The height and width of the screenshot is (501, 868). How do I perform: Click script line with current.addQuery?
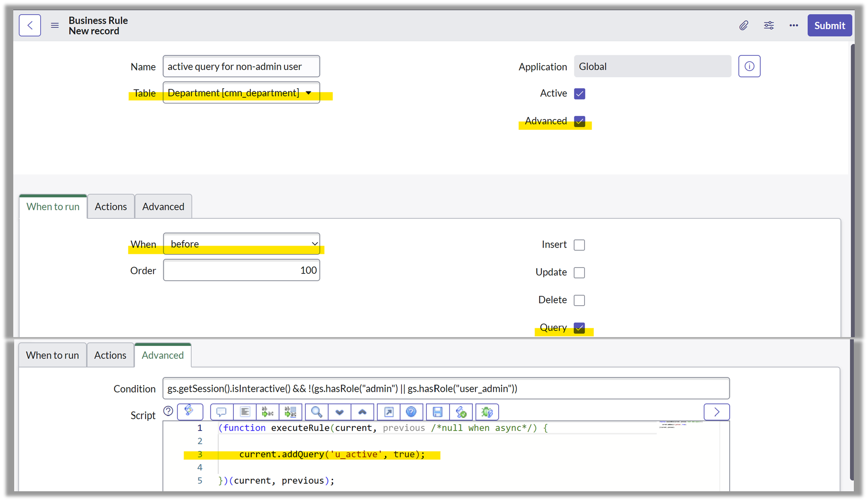(x=332, y=454)
